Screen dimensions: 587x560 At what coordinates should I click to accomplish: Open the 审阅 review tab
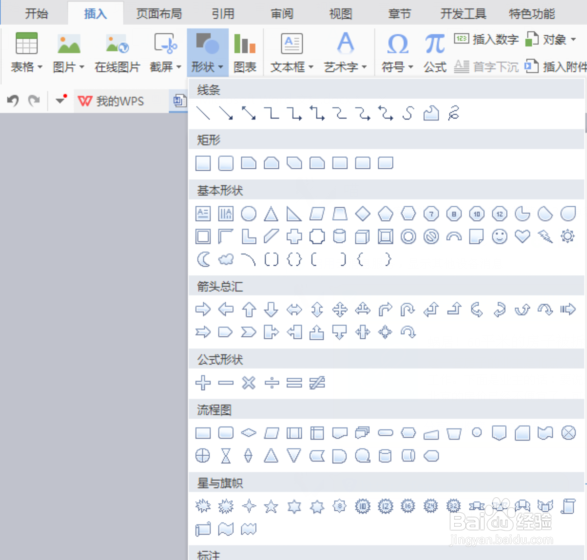click(282, 14)
